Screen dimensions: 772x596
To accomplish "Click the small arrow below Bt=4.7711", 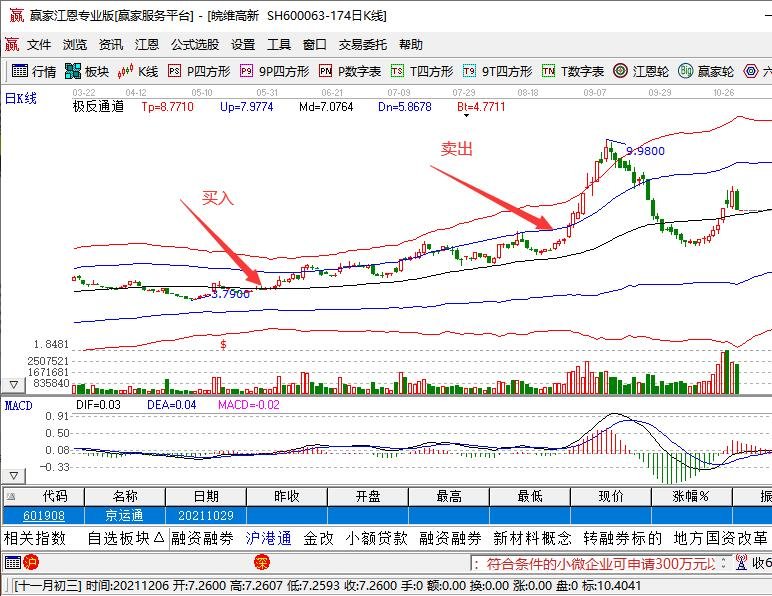I will click(x=466, y=116).
